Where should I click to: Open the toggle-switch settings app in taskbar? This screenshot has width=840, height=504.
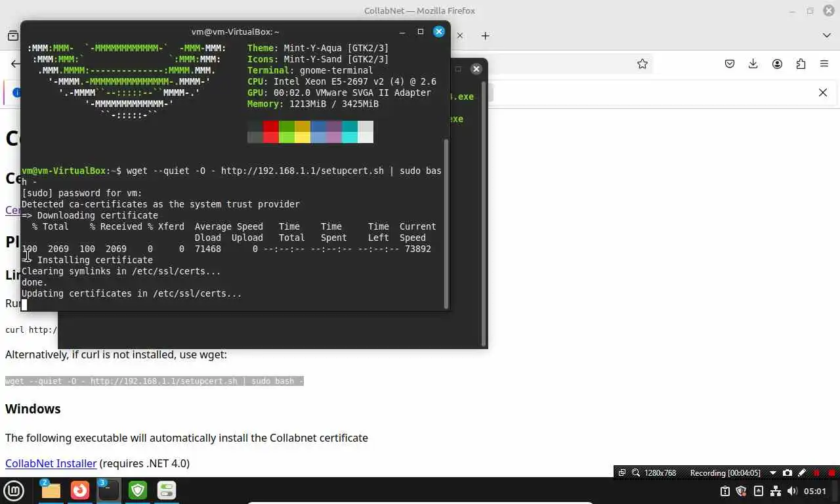tap(167, 490)
